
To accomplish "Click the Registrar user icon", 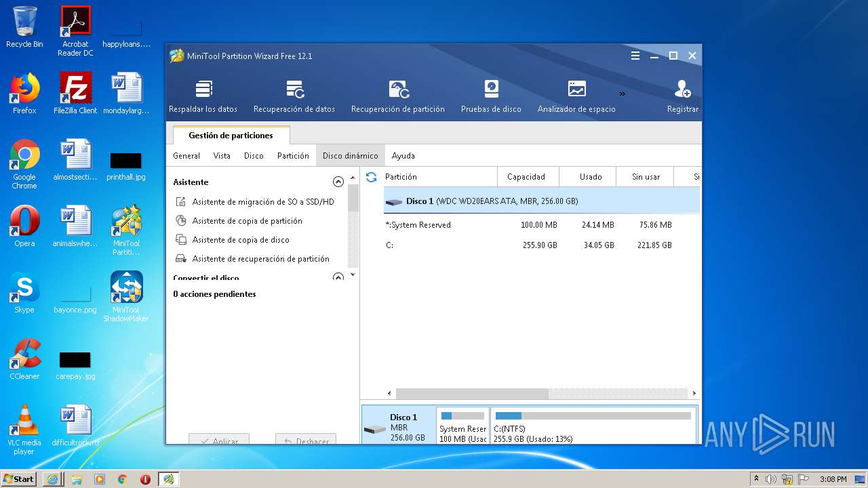I will (x=682, y=89).
